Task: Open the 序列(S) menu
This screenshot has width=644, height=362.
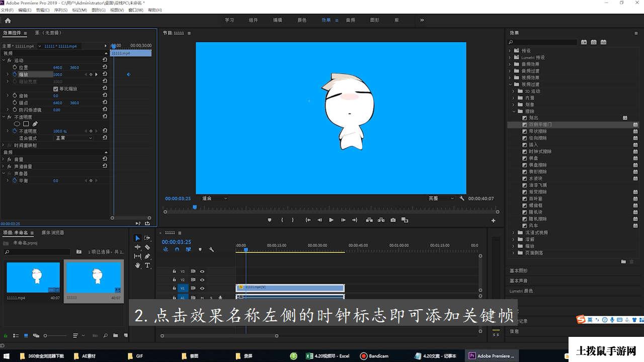Action: pos(61,10)
